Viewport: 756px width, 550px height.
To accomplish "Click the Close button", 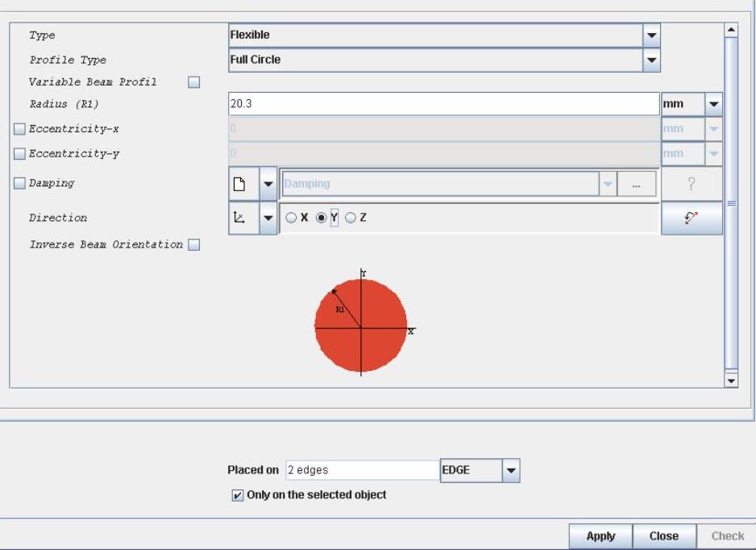I will point(663,536).
